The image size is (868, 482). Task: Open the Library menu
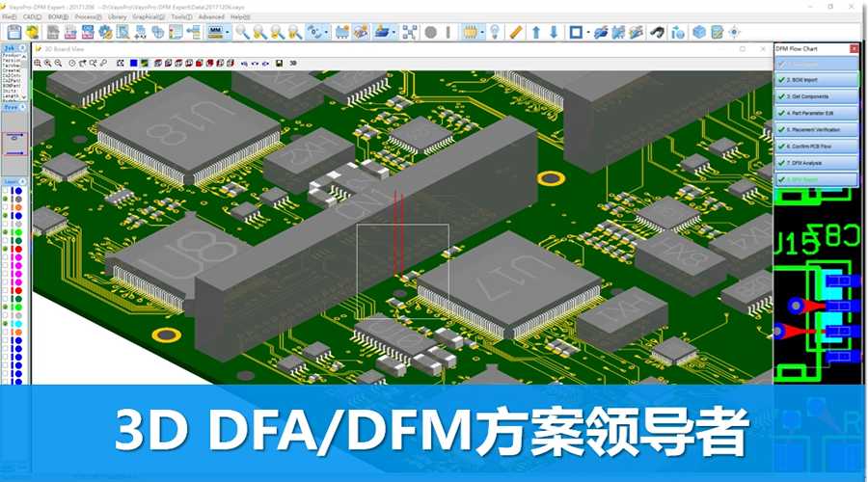click(118, 17)
